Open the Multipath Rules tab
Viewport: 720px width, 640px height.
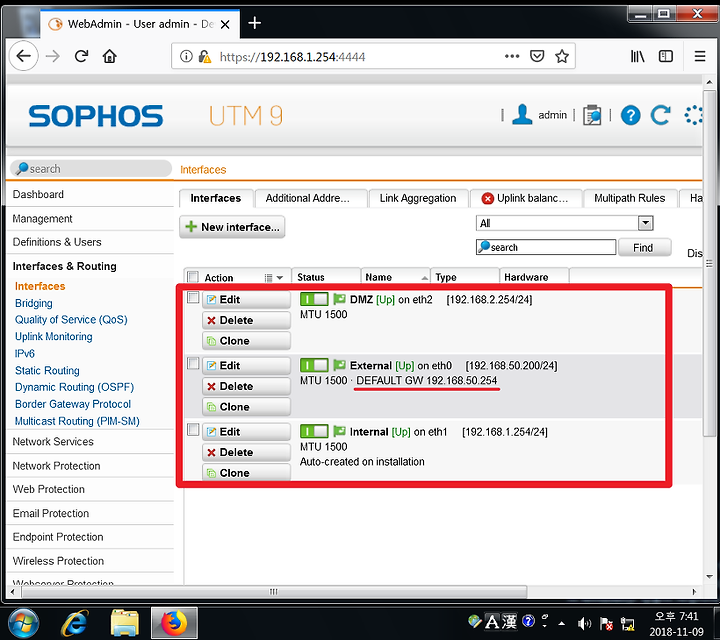pos(630,198)
